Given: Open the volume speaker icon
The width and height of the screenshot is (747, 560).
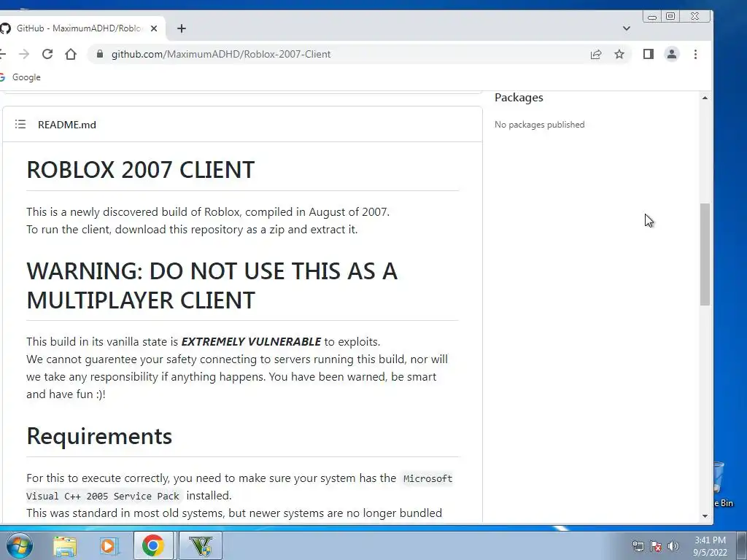Looking at the screenshot, I should click(x=673, y=546).
